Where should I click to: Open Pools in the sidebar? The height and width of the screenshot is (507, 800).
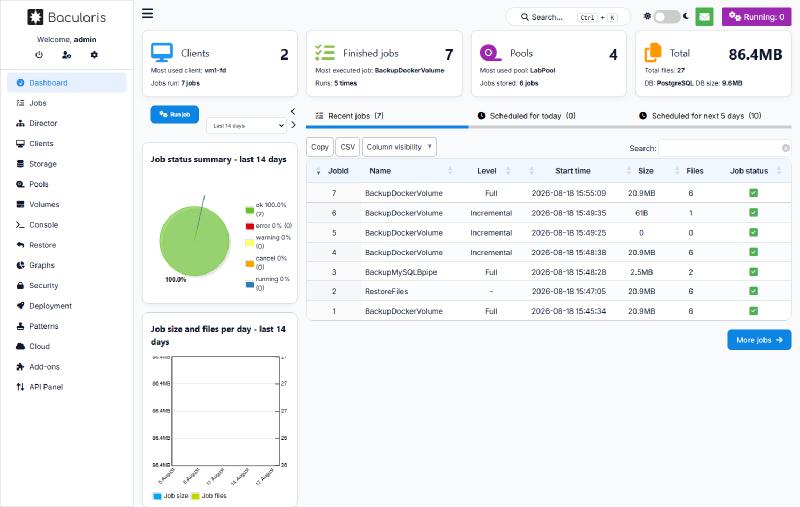(67, 184)
